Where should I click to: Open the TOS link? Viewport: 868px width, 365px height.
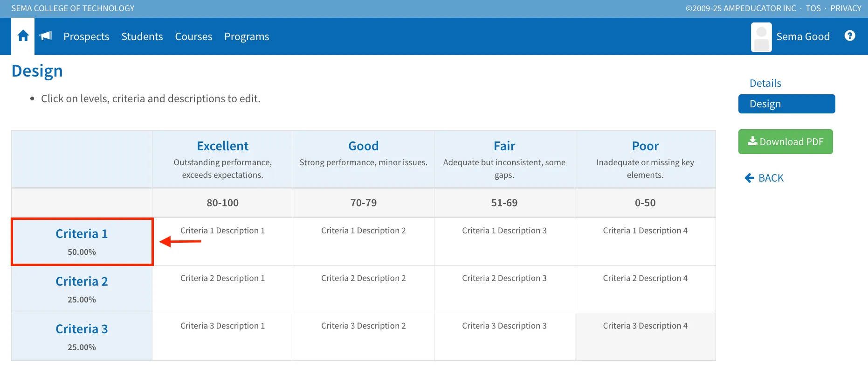coord(813,8)
